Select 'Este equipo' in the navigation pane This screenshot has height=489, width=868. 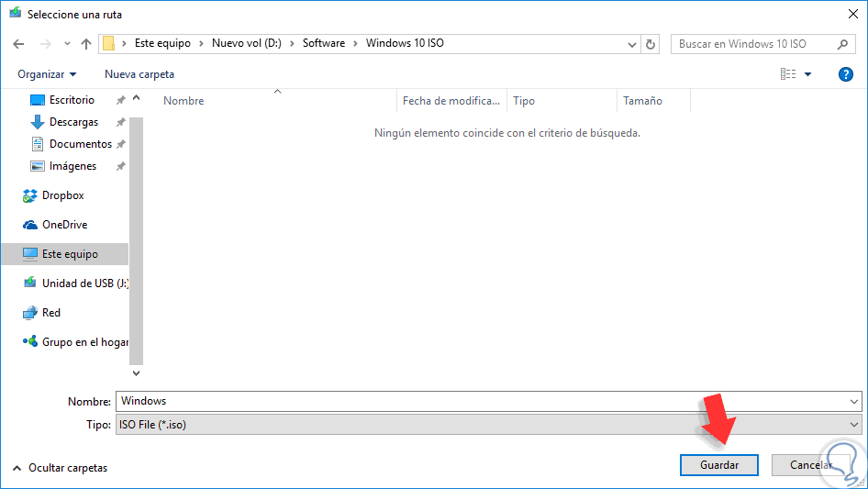click(x=65, y=254)
